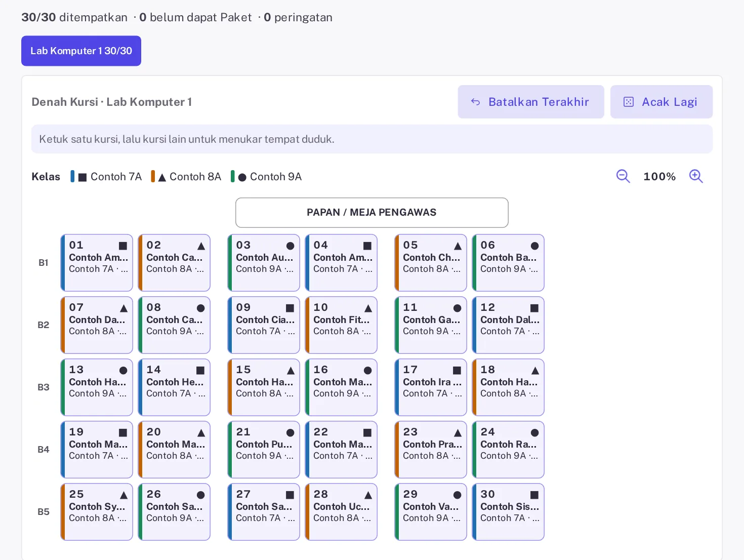
Task: Reshuffle seats with Acak Lagi
Action: pos(662,102)
